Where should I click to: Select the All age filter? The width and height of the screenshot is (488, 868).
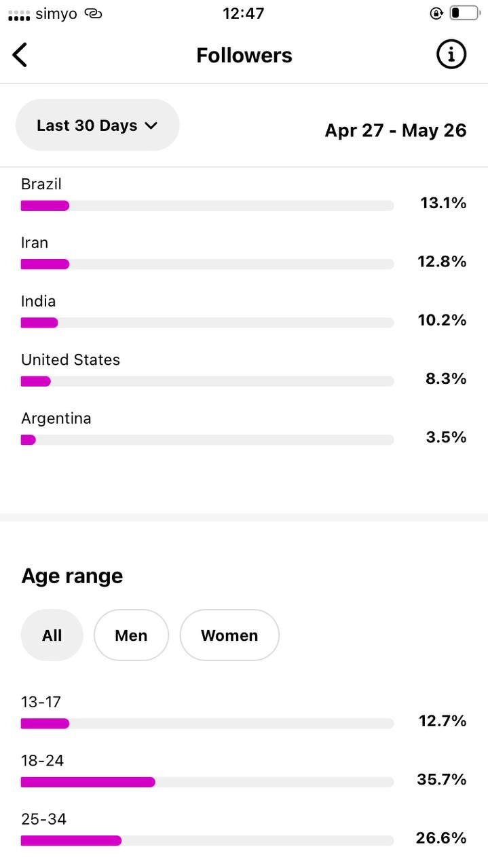pyautogui.click(x=52, y=635)
